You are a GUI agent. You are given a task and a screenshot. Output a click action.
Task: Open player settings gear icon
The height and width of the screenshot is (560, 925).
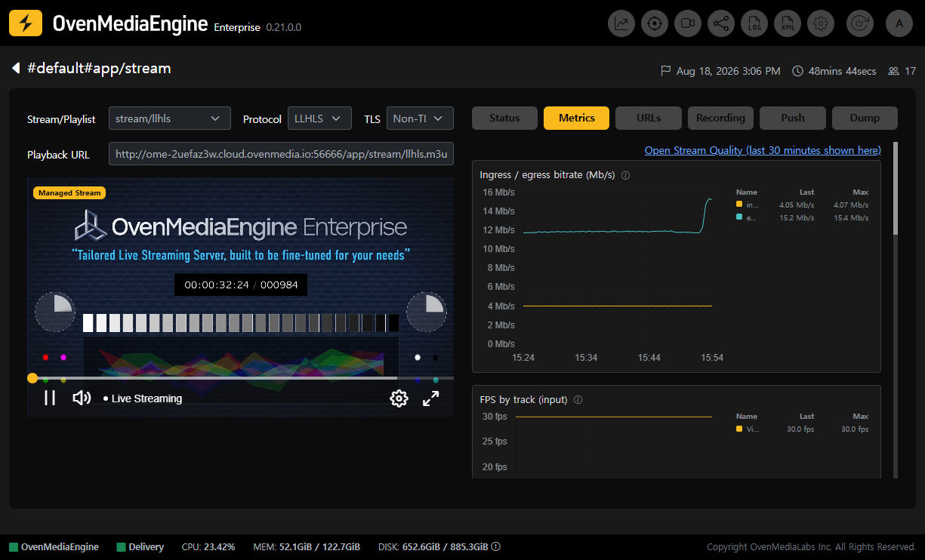point(399,398)
